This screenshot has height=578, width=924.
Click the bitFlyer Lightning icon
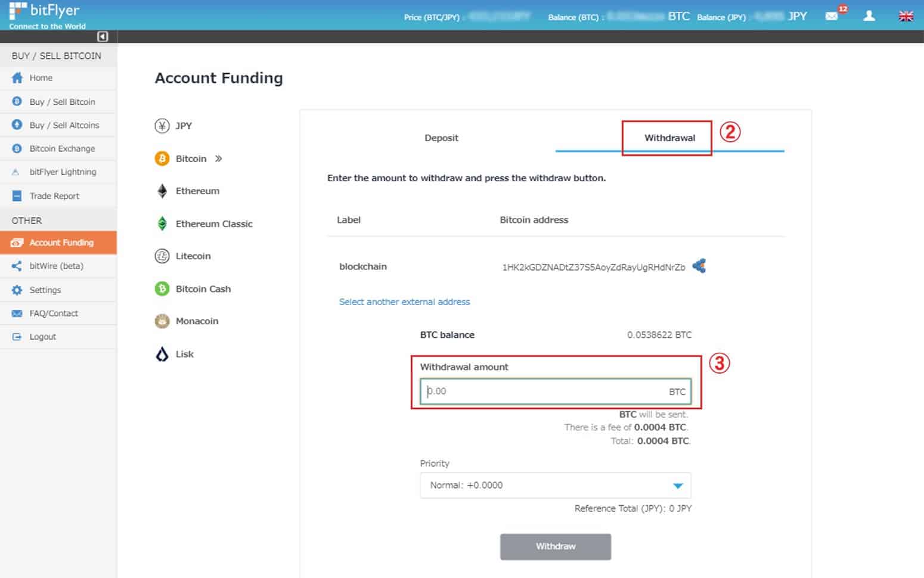[x=17, y=172]
